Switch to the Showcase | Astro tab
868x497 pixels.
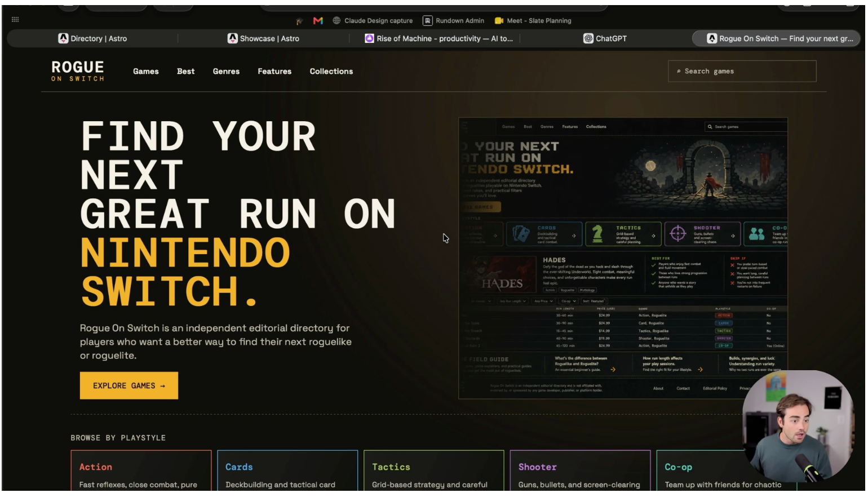[263, 38]
